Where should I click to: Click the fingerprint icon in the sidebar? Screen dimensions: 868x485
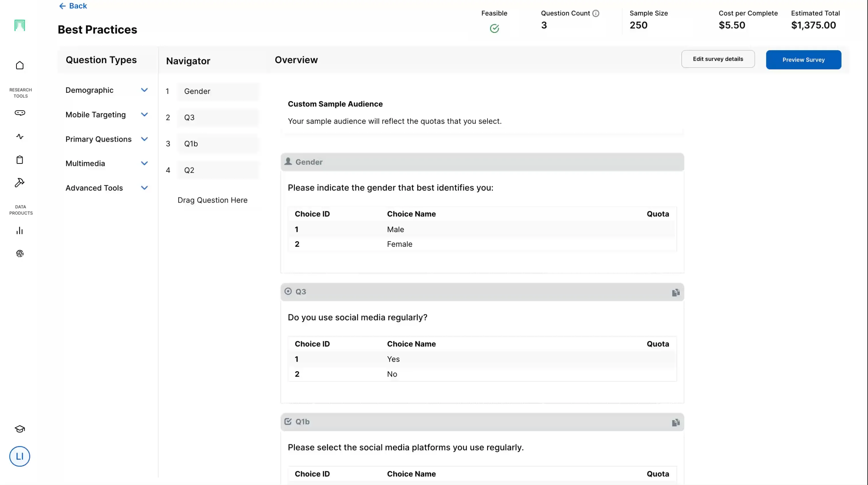pyautogui.click(x=20, y=254)
